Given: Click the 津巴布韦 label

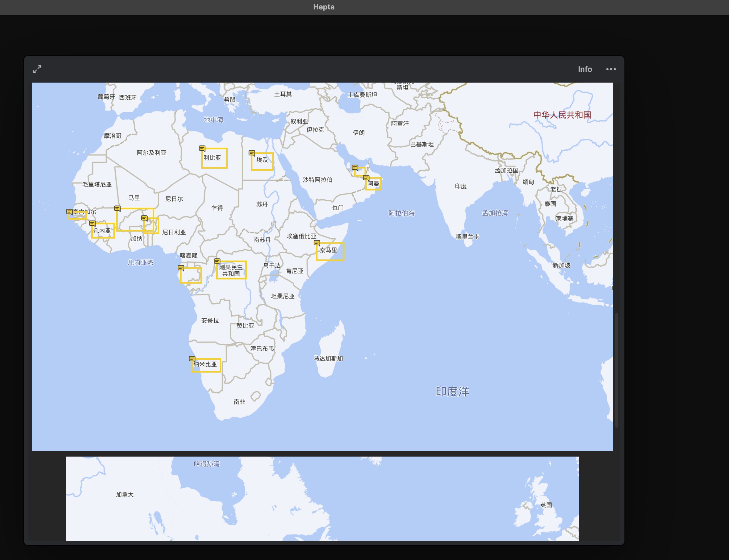Looking at the screenshot, I should coord(262,348).
